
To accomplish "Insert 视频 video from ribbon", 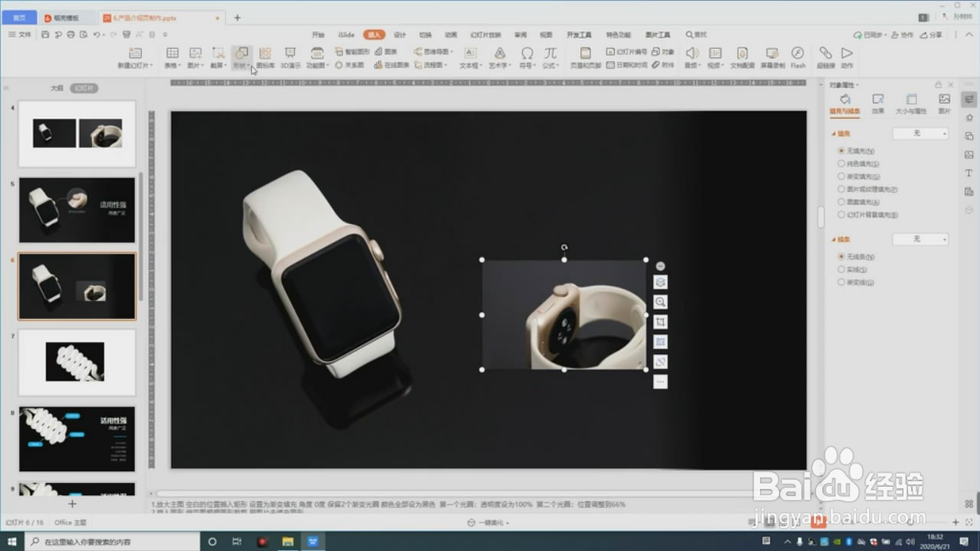I will 715,57.
